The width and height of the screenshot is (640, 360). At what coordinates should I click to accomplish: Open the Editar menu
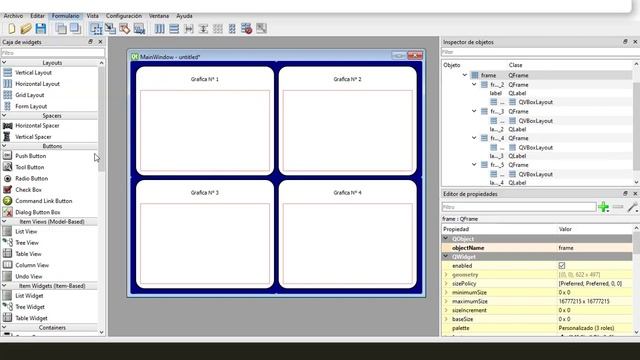click(37, 16)
